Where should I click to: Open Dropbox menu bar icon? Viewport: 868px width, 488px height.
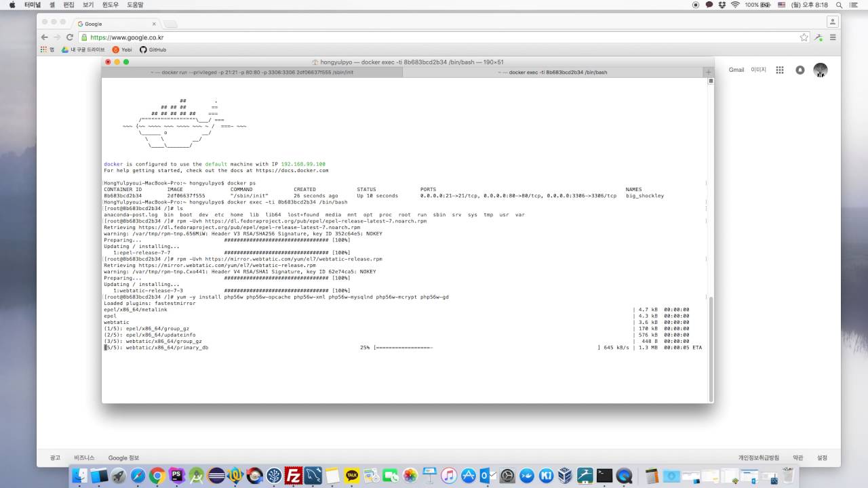click(722, 5)
